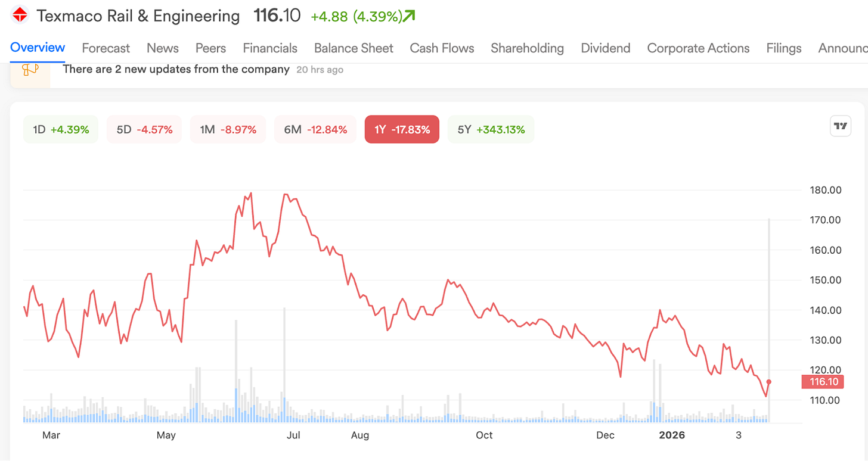Open the Balance Sheet tab

coord(354,48)
